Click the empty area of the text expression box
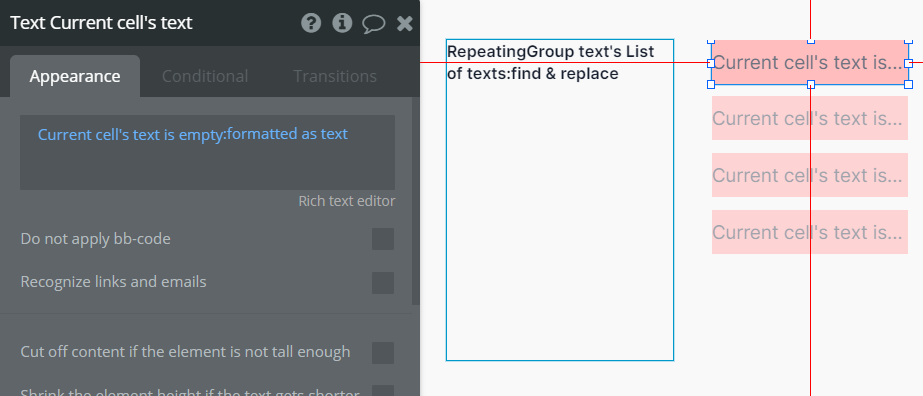This screenshot has height=396, width=923. 207,168
